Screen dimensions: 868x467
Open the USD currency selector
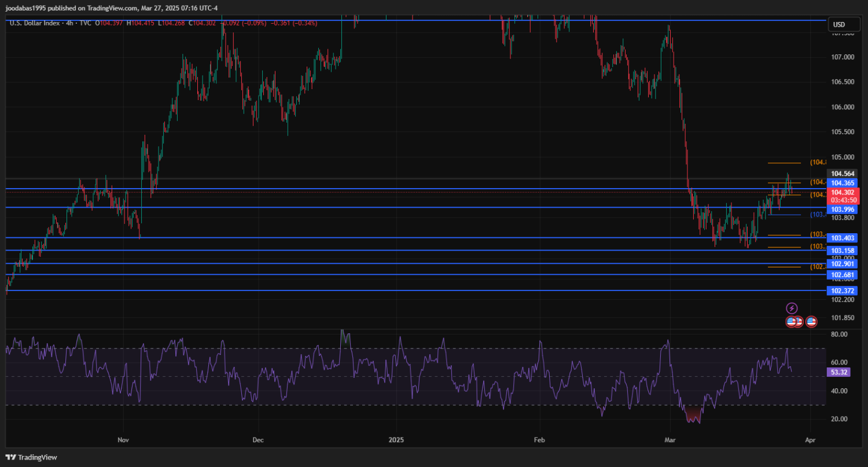point(838,24)
